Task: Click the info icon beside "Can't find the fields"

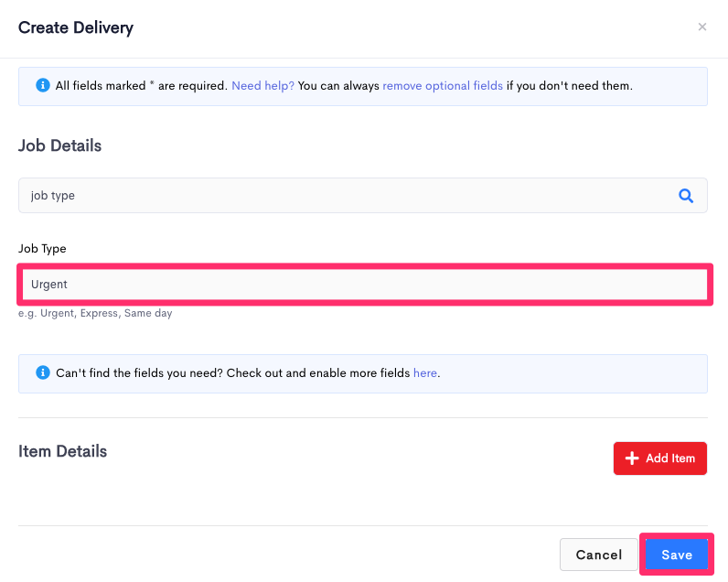Action: click(x=43, y=372)
